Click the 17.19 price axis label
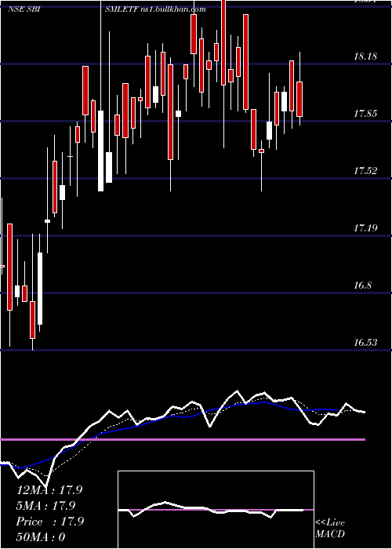The width and height of the screenshot is (392, 549). pyautogui.click(x=365, y=228)
